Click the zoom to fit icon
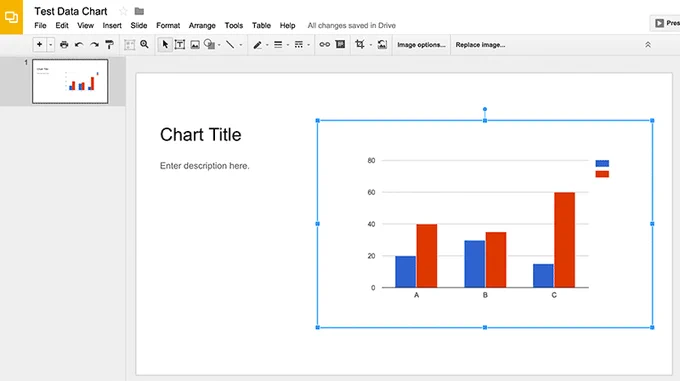Viewport: 680px width, 381px height. (129, 44)
